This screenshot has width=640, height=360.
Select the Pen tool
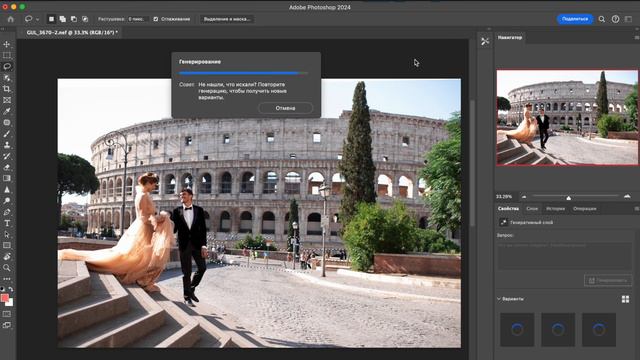point(7,212)
